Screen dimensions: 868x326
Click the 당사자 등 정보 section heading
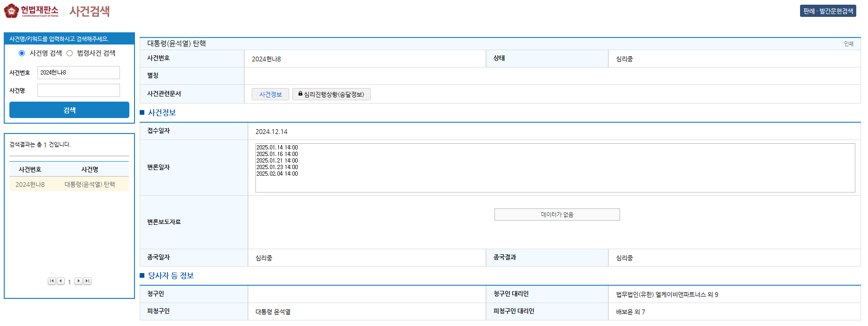pos(171,275)
